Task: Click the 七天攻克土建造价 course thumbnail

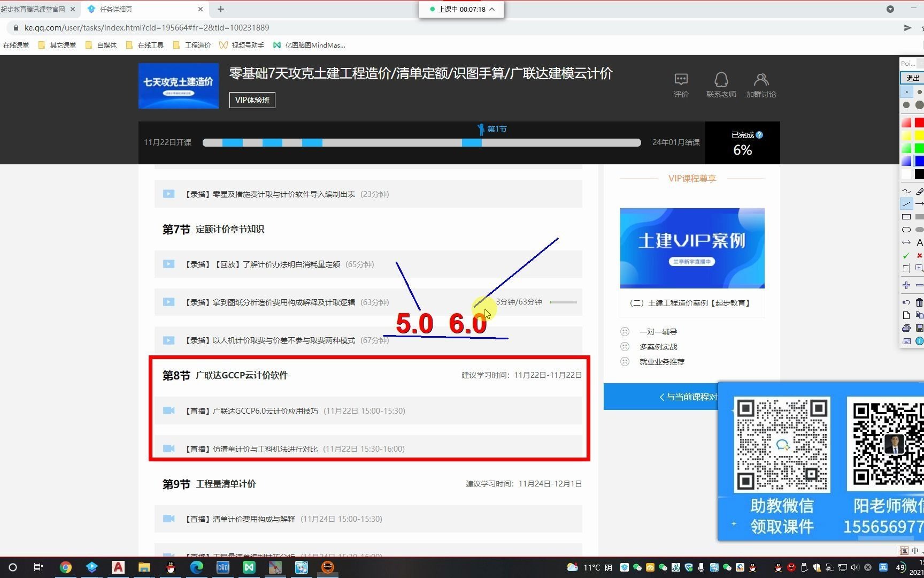Action: click(x=179, y=86)
